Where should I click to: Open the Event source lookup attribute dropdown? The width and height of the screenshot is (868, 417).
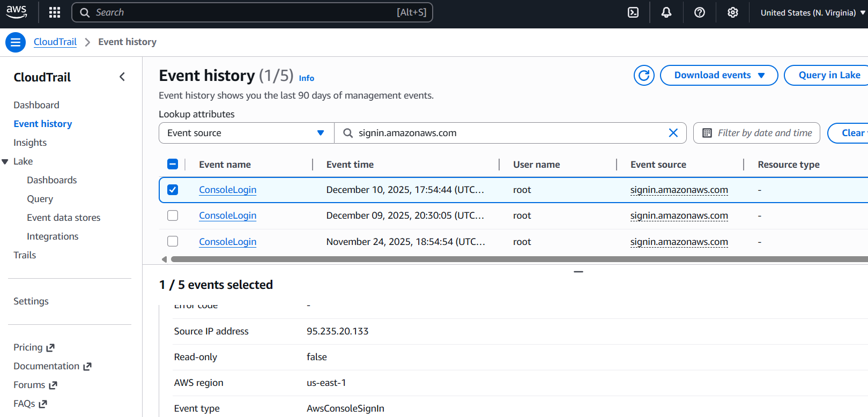(247, 133)
